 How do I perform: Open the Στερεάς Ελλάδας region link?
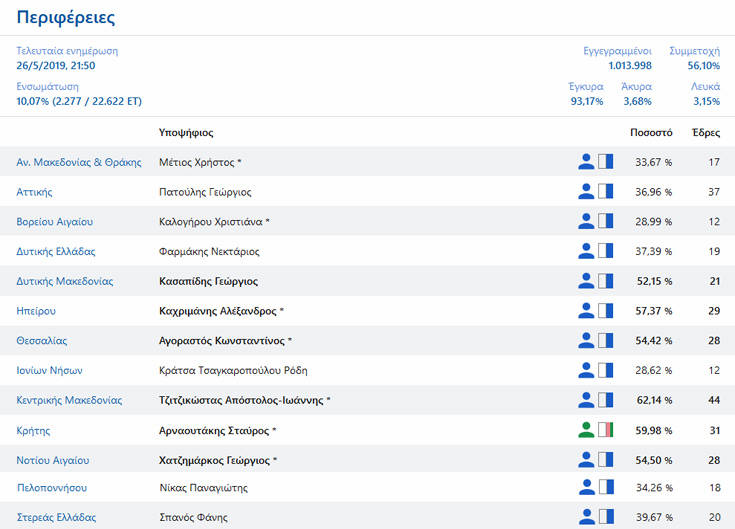tap(56, 518)
